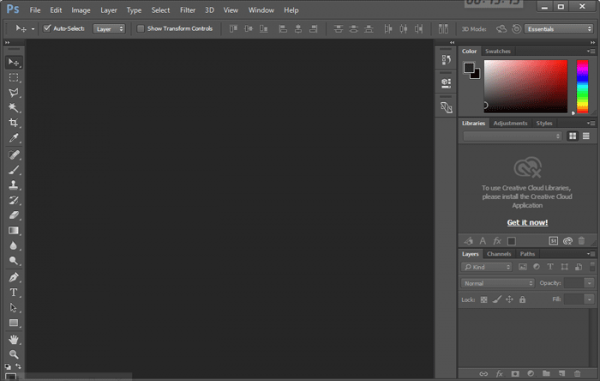
Task: Click the rainbow hue slider strip
Action: pyautogui.click(x=582, y=86)
